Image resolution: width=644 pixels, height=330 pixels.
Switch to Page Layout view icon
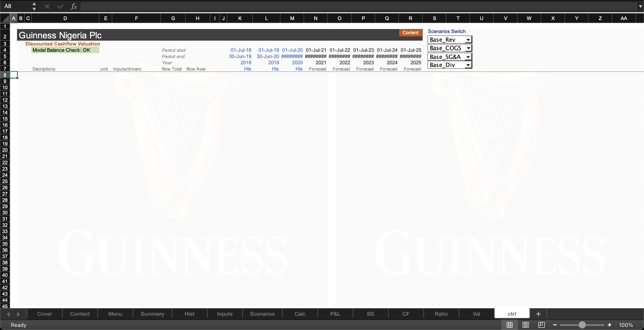[525, 325]
